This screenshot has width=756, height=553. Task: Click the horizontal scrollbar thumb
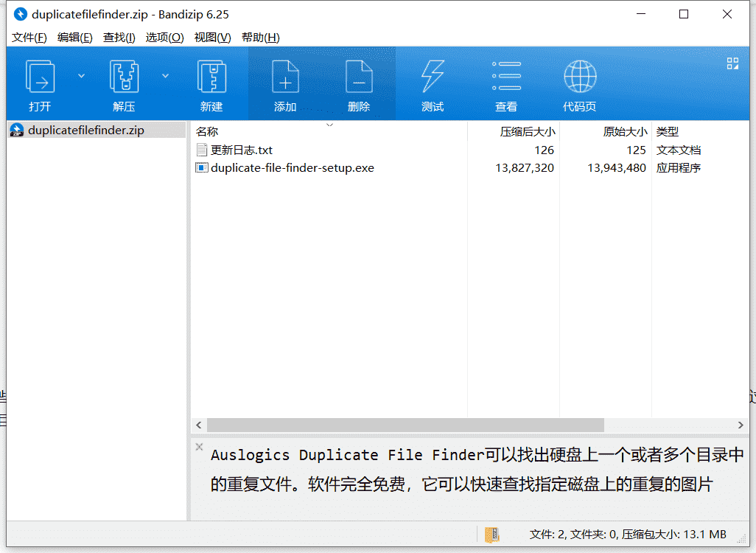point(405,425)
